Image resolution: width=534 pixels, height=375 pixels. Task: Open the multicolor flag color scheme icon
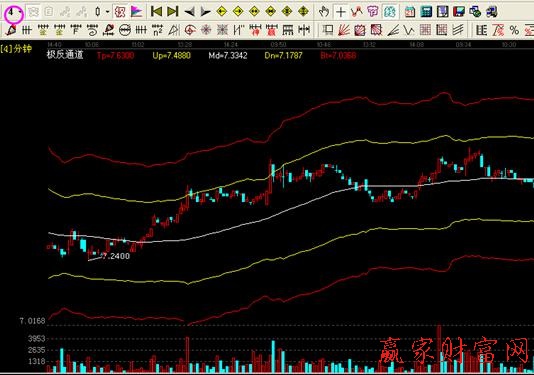(136, 12)
